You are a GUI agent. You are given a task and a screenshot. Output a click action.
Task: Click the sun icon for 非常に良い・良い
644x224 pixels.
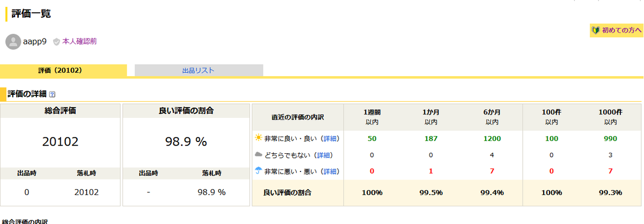pyautogui.click(x=259, y=138)
